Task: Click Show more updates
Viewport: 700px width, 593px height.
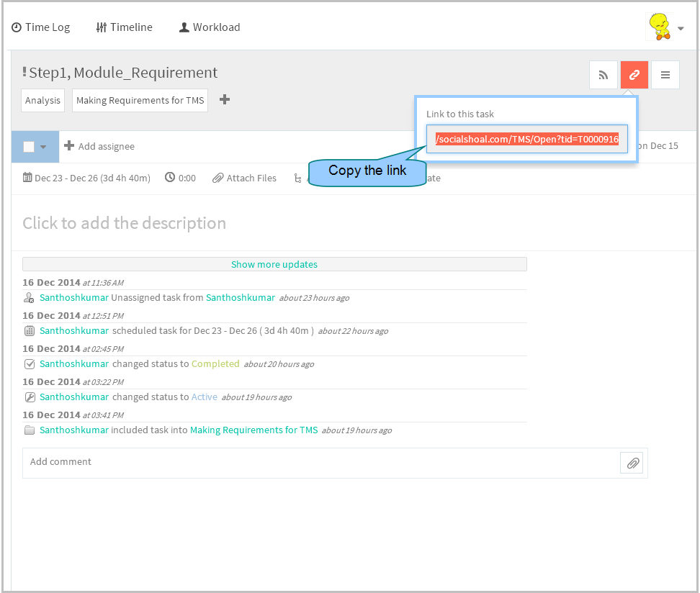Action: (274, 264)
